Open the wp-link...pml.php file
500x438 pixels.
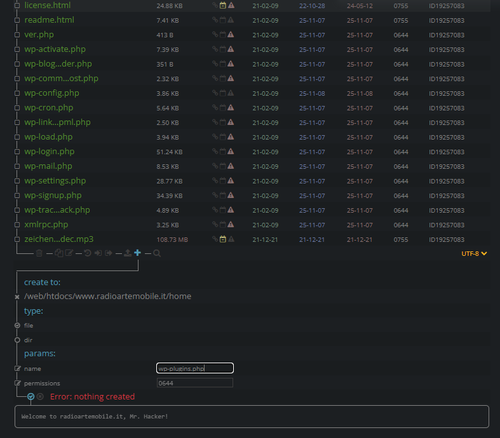point(57,122)
